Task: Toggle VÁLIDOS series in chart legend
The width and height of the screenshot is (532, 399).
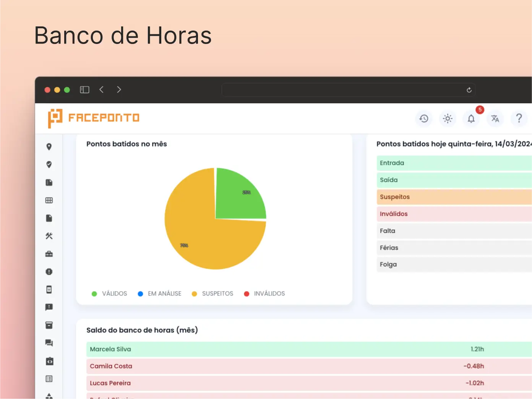Action: 110,294
